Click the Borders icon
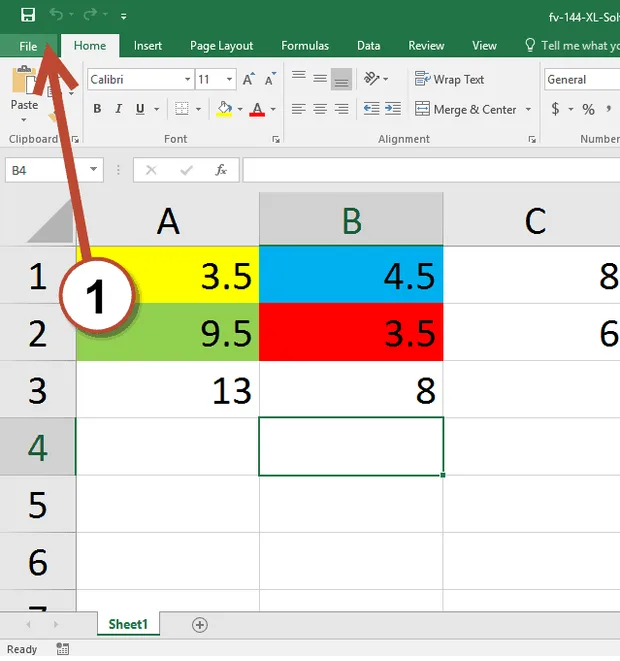The width and height of the screenshot is (620, 661). coord(182,109)
